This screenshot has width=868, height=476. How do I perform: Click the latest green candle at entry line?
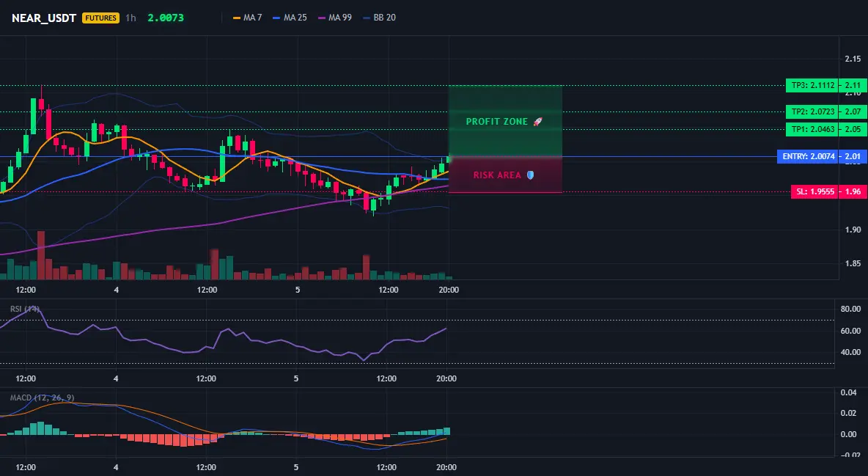tap(449, 159)
